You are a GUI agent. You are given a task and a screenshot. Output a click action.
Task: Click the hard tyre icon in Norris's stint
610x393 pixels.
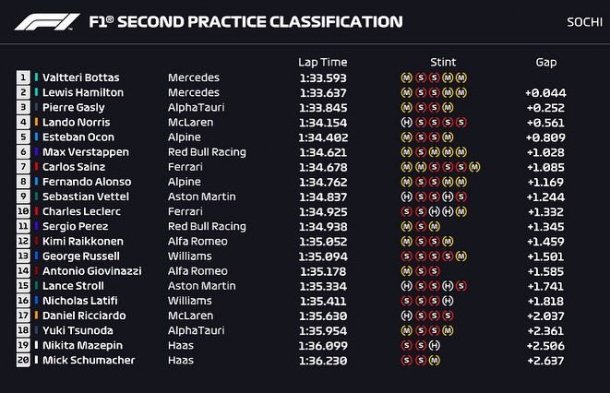tap(406, 123)
